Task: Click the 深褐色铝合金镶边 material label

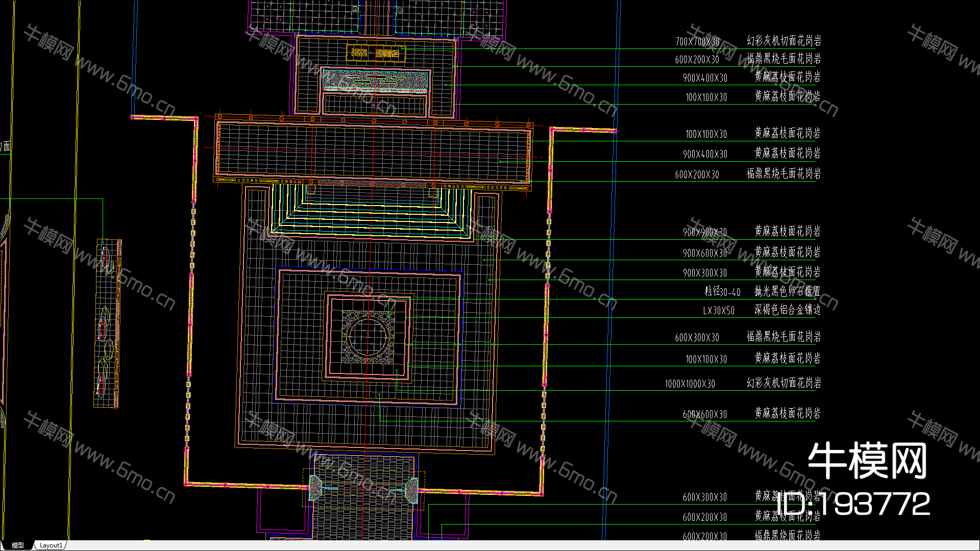Action: tap(787, 310)
